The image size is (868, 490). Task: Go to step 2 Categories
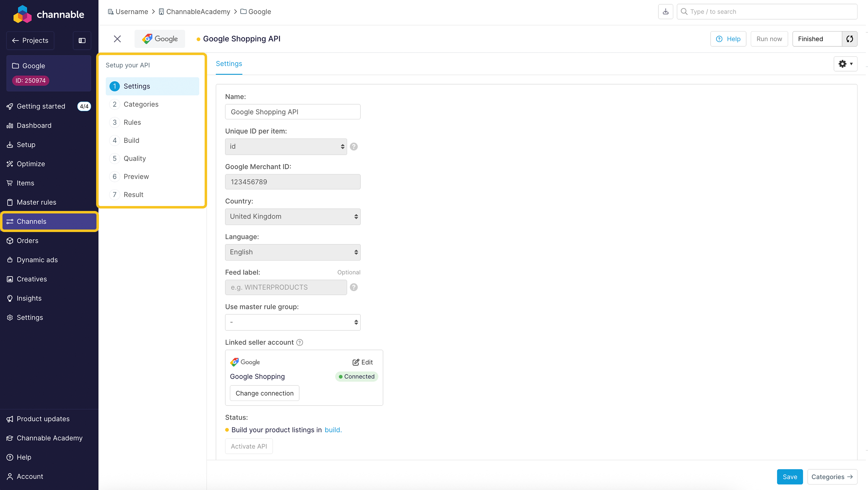141,104
